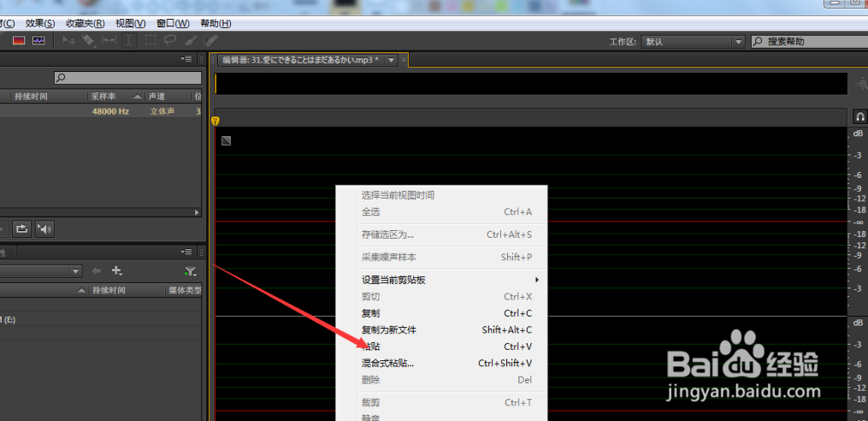Open the 窗口(W) menu

[x=173, y=23]
